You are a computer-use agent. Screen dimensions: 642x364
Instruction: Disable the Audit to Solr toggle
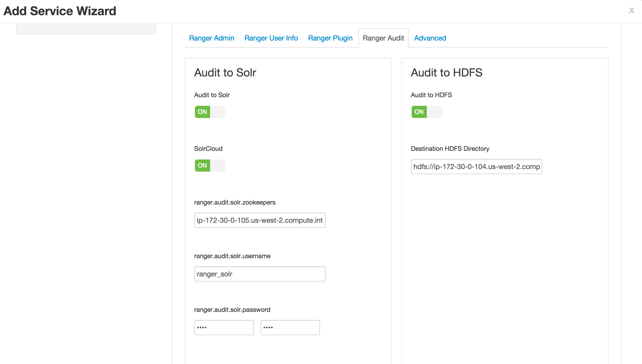[x=210, y=112]
